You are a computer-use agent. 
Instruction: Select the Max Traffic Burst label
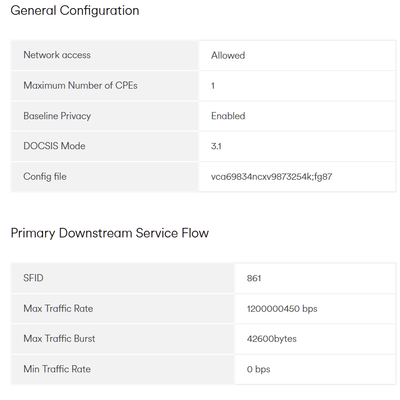pos(59,339)
